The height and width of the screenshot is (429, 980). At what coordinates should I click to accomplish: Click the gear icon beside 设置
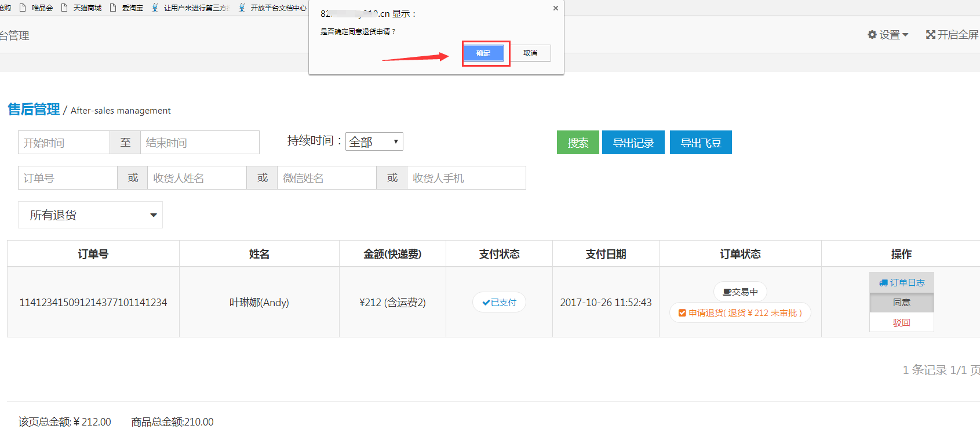pos(872,35)
